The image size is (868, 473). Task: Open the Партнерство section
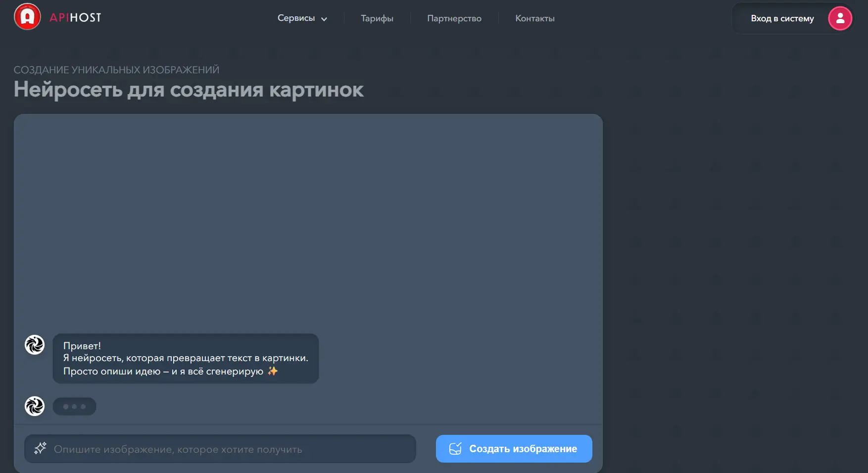[x=454, y=18]
